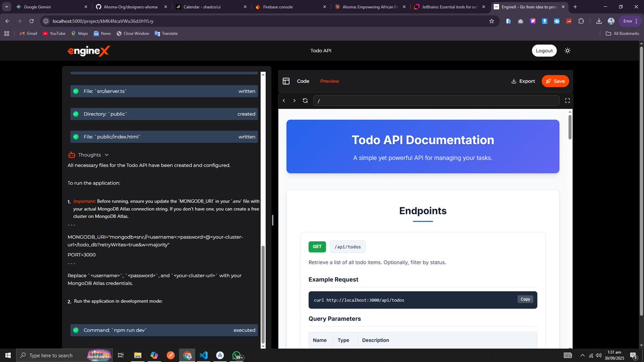Open preview in fullscreen
Screen dimensions: 644x362
click(x=567, y=100)
